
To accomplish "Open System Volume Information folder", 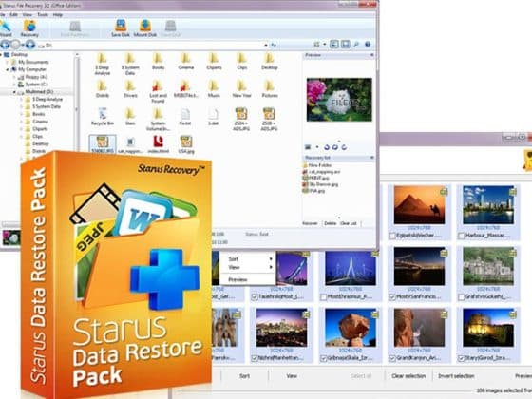I will point(158,120).
